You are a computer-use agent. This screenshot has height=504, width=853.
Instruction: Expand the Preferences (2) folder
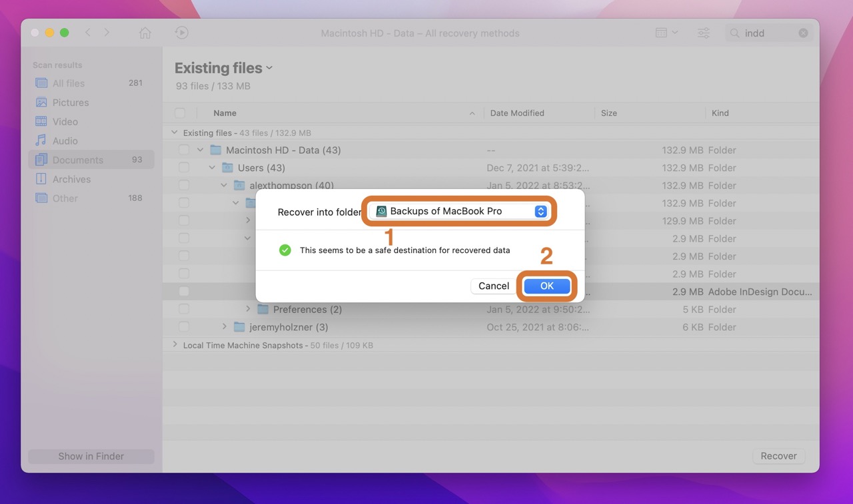coord(248,310)
